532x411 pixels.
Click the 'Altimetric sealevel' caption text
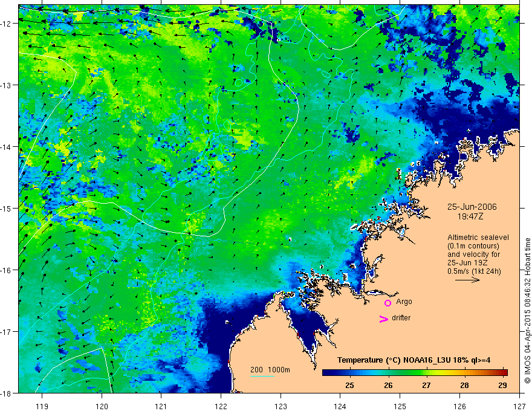click(x=478, y=238)
